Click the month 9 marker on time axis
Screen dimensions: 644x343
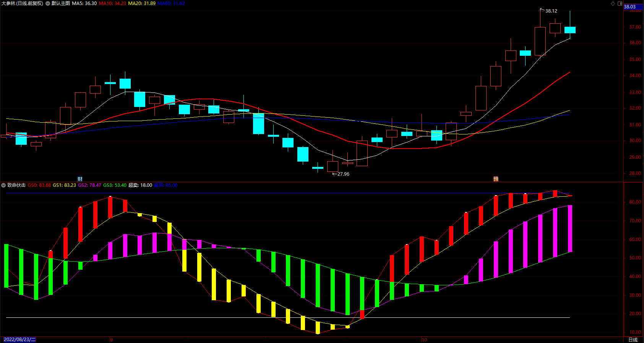click(x=112, y=340)
